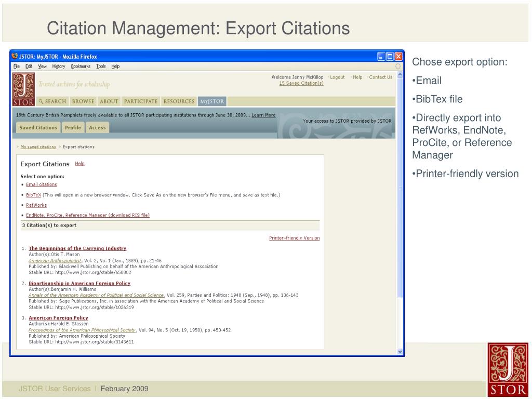
Task: Click the '3 Citation(s) to export' heading
Action: click(49, 225)
